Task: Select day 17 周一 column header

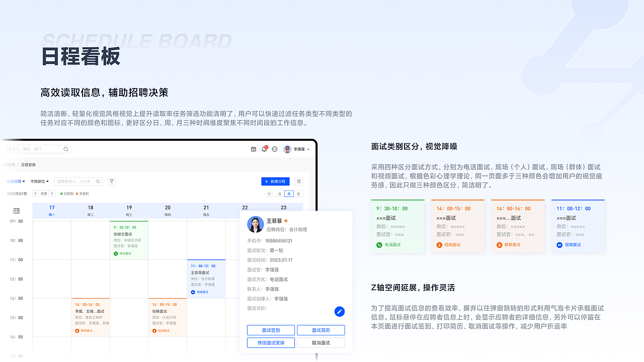Action: [x=52, y=211]
